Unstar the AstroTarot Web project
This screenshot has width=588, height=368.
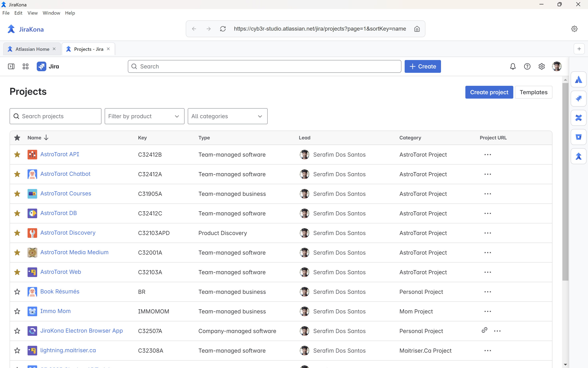[x=17, y=272]
